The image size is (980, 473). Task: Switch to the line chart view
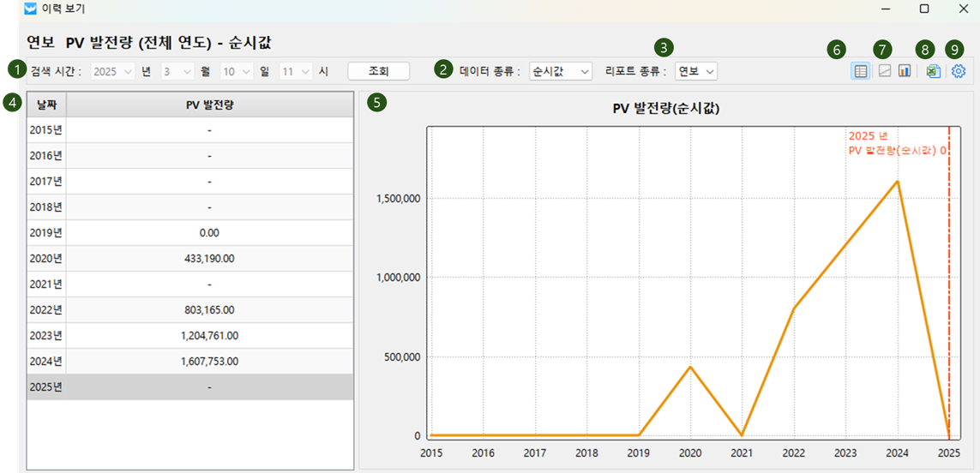tap(885, 71)
